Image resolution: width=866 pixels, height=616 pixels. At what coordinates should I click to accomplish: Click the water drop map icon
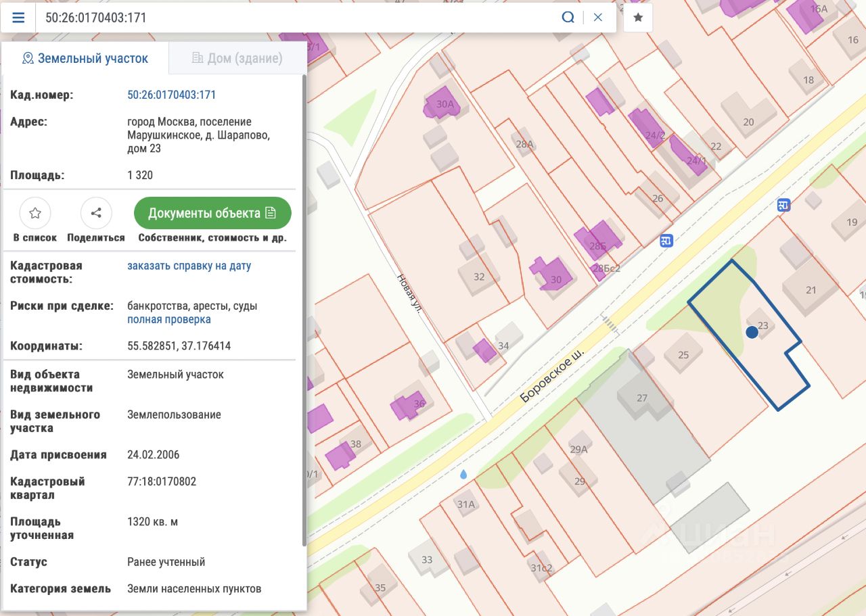463,475
